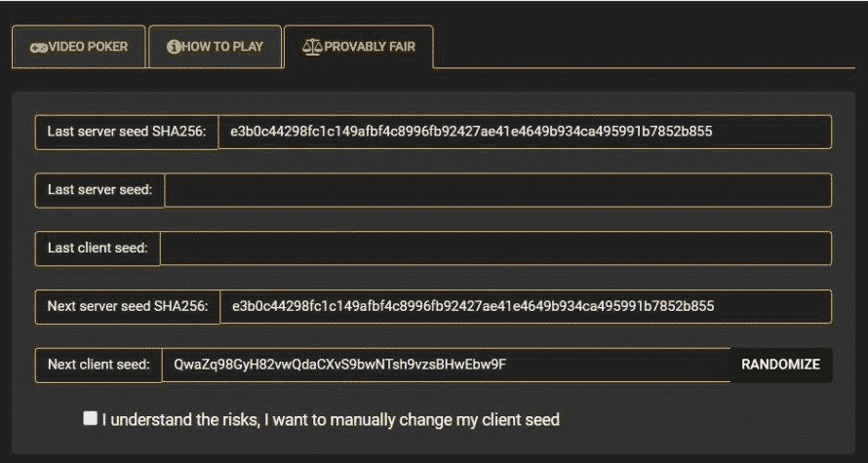Click the 'Next client seed:' label

click(98, 365)
